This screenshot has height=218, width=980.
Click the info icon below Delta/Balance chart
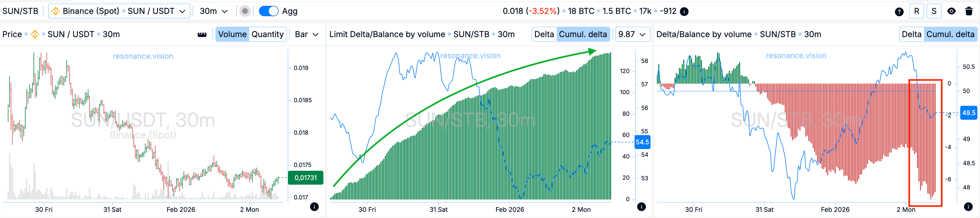968,207
